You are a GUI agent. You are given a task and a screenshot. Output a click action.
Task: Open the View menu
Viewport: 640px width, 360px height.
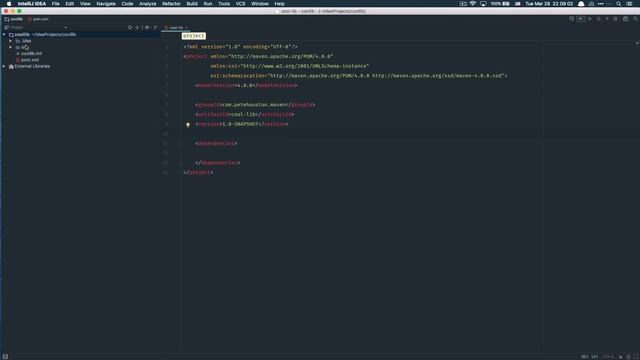click(85, 4)
